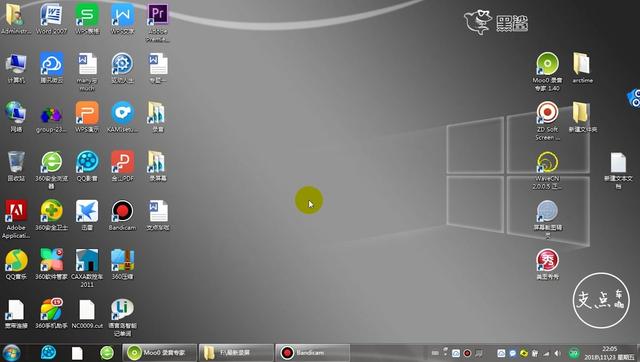This screenshot has width=640, height=362.
Task: Open the 360 Zip compression shortcut
Action: (x=122, y=264)
